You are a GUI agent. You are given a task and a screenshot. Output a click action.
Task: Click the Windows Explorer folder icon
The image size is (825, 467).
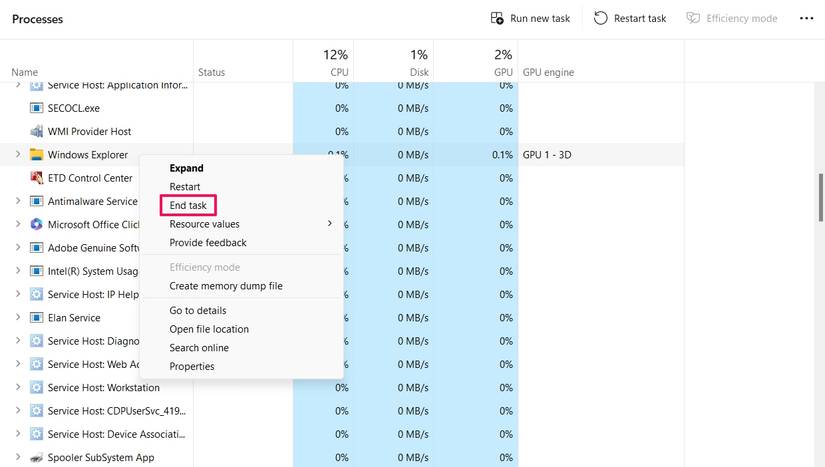click(37, 155)
